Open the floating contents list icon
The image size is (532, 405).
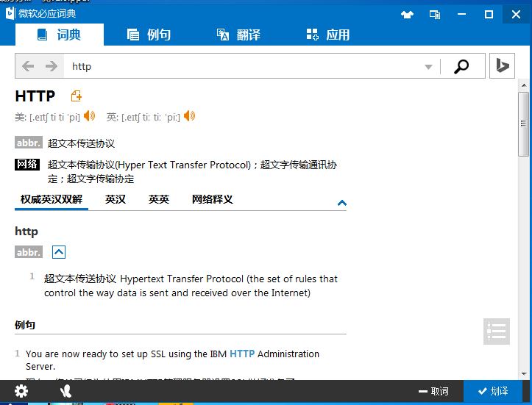[x=497, y=331]
